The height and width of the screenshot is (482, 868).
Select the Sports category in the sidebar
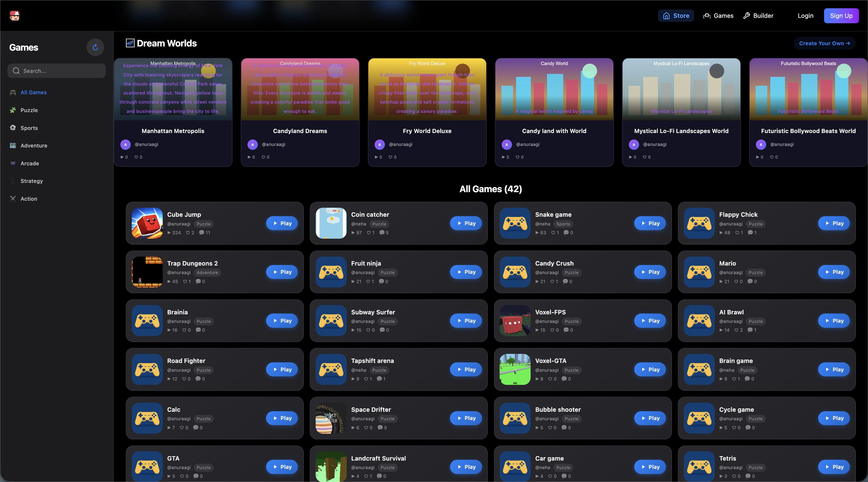pyautogui.click(x=28, y=128)
